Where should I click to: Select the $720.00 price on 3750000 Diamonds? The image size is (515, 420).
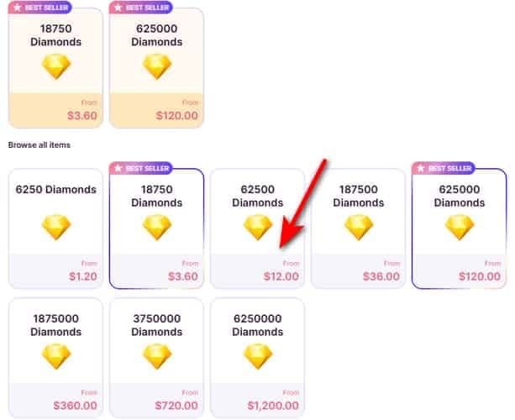(176, 406)
